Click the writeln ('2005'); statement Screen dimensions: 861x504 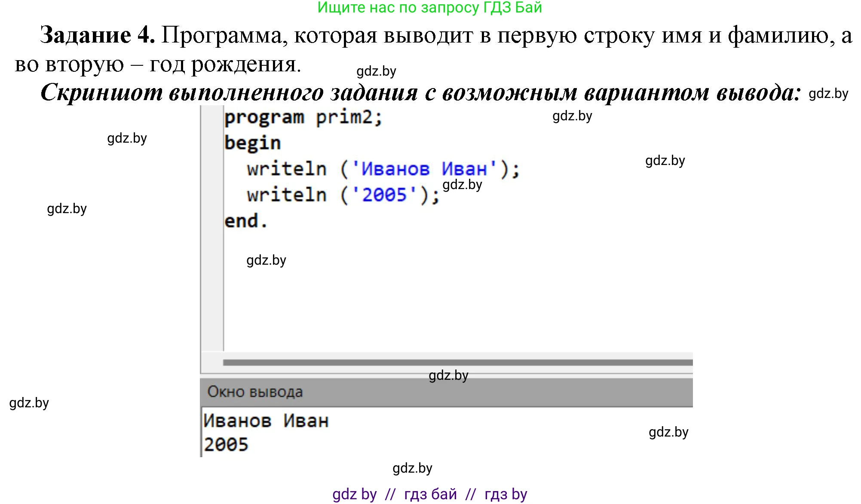click(x=342, y=194)
